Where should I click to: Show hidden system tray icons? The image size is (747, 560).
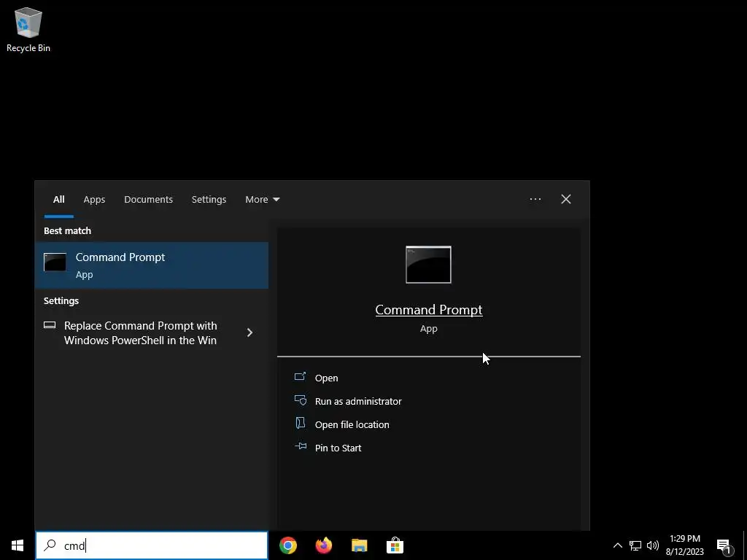tap(617, 545)
